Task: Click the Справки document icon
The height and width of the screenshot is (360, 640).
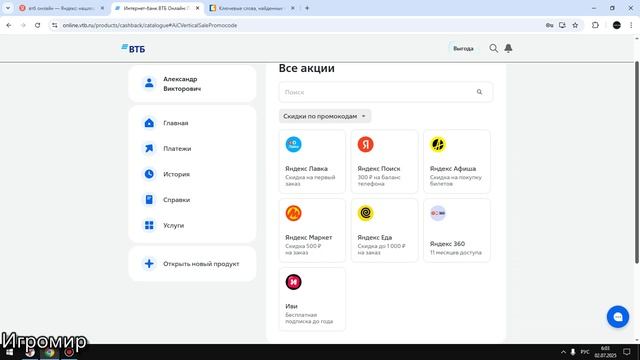Action: click(149, 200)
